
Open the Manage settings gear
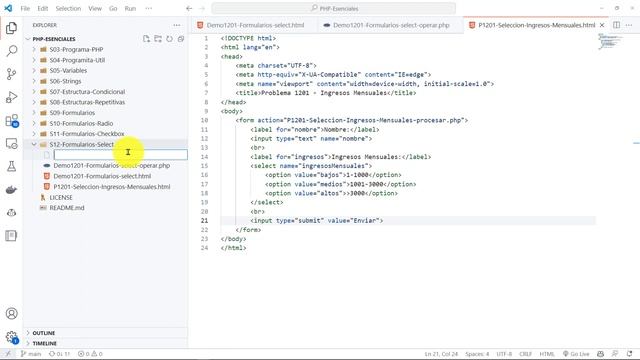[11, 337]
